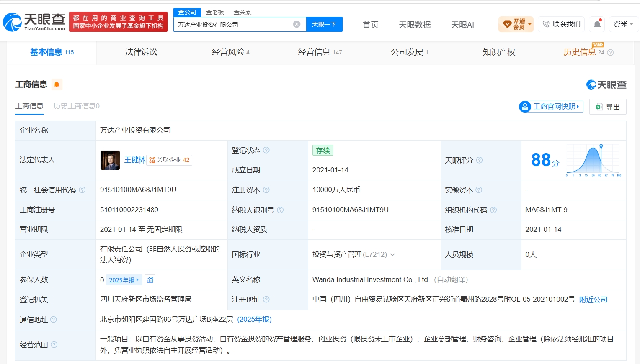Click the 工商官网快照 button
Viewport: 640px width, 364px height.
[551, 107]
